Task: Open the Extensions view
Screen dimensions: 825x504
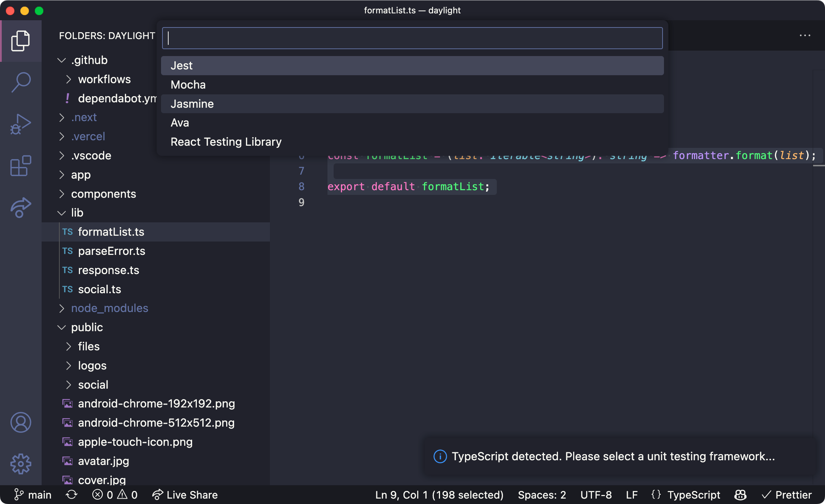Action: (x=21, y=166)
